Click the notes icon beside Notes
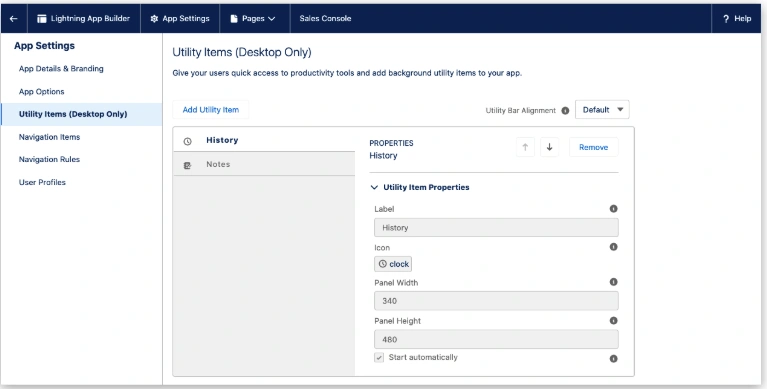The height and width of the screenshot is (389, 767). [187, 165]
